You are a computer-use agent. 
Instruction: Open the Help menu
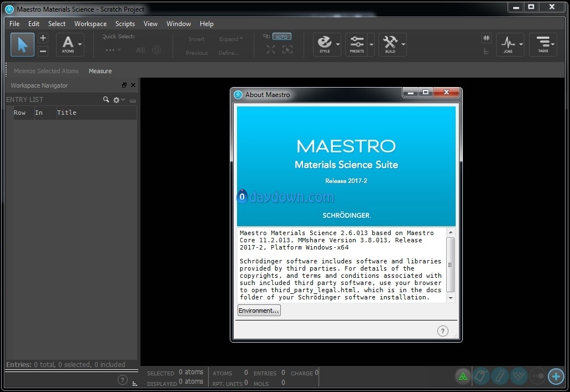[206, 24]
